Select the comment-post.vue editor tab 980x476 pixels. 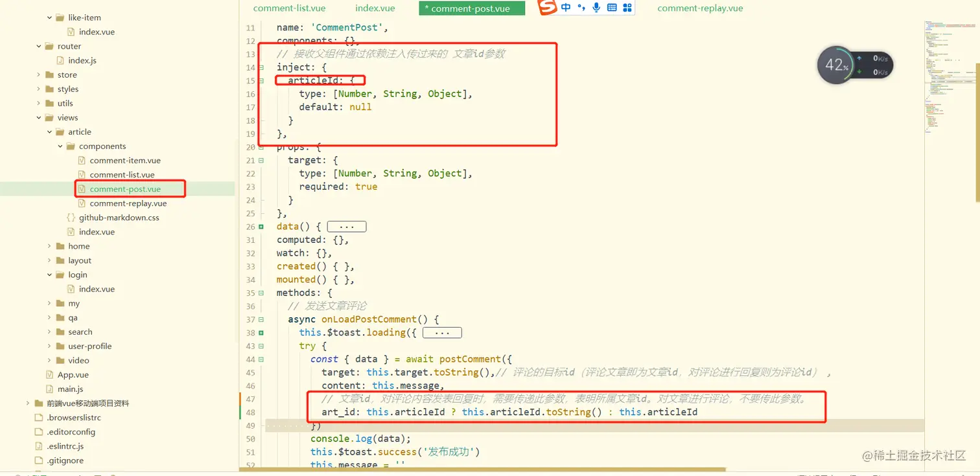471,8
